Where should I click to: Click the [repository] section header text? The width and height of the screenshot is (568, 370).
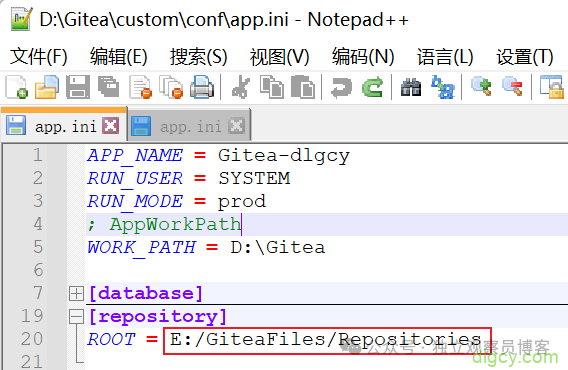point(158,316)
